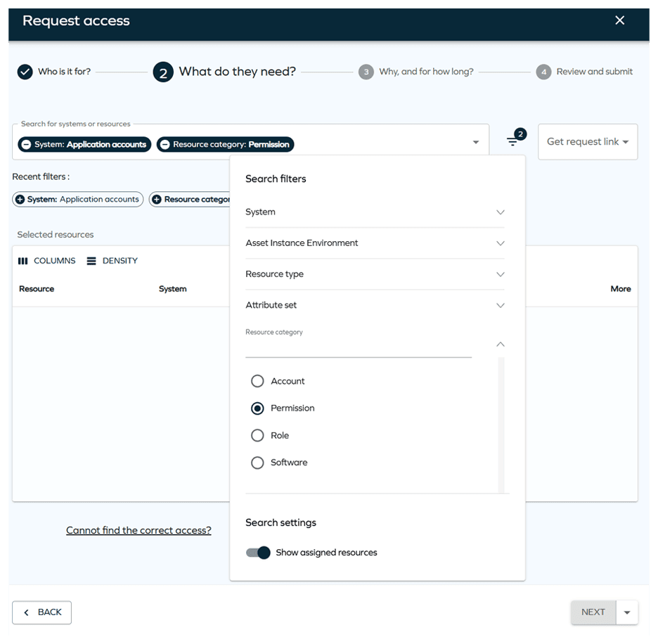This screenshot has width=658, height=644.
Task: Open the DENSITY options
Action: [112, 261]
